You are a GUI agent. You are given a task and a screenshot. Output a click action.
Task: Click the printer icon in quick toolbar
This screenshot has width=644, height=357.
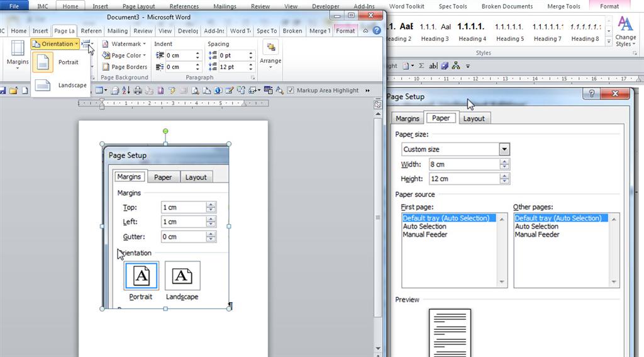click(138, 91)
